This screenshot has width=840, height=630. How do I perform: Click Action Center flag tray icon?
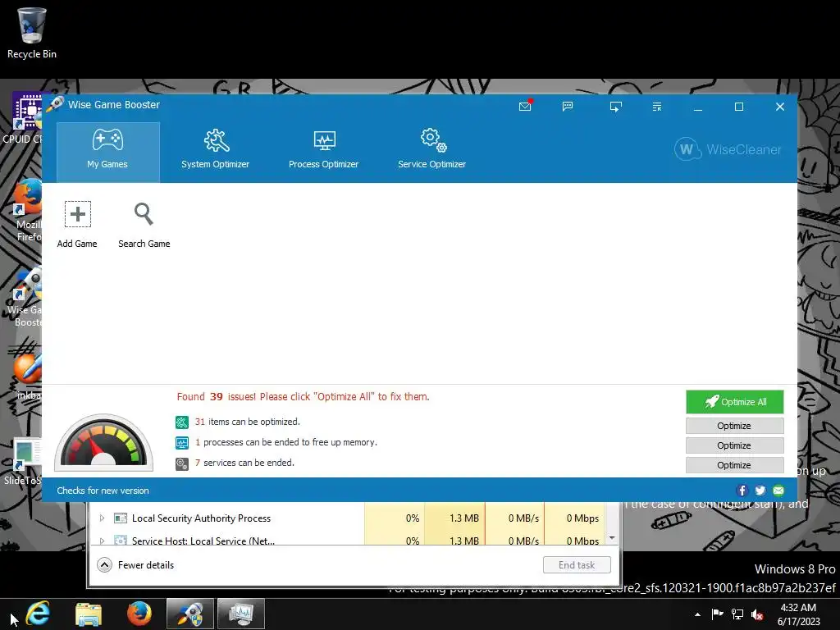tap(717, 614)
